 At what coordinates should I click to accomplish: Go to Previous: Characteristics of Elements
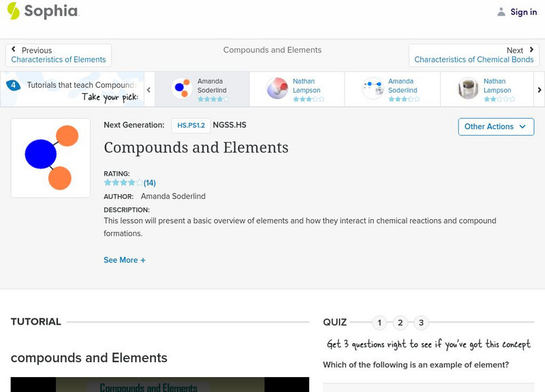click(59, 55)
